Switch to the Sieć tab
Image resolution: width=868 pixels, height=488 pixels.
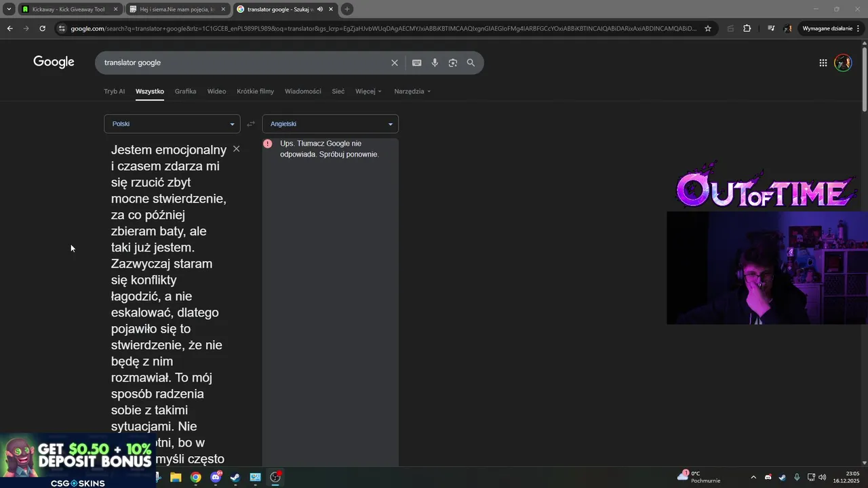click(338, 91)
